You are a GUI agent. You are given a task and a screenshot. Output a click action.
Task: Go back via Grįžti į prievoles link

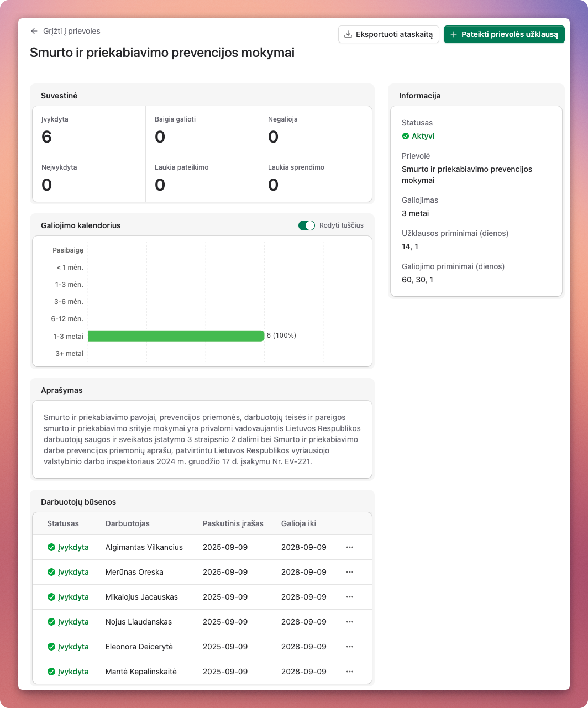(71, 32)
